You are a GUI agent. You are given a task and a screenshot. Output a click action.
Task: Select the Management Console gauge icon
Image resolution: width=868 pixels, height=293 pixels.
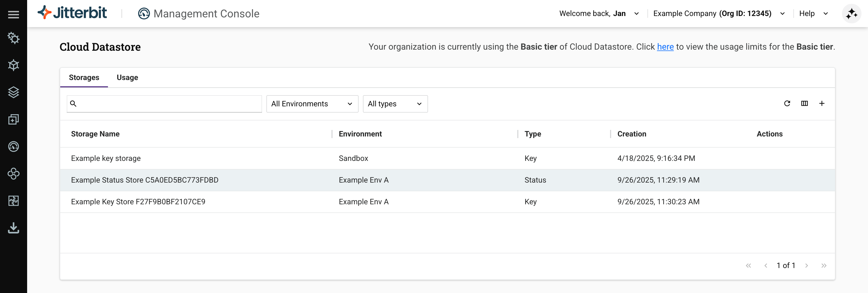(14, 146)
